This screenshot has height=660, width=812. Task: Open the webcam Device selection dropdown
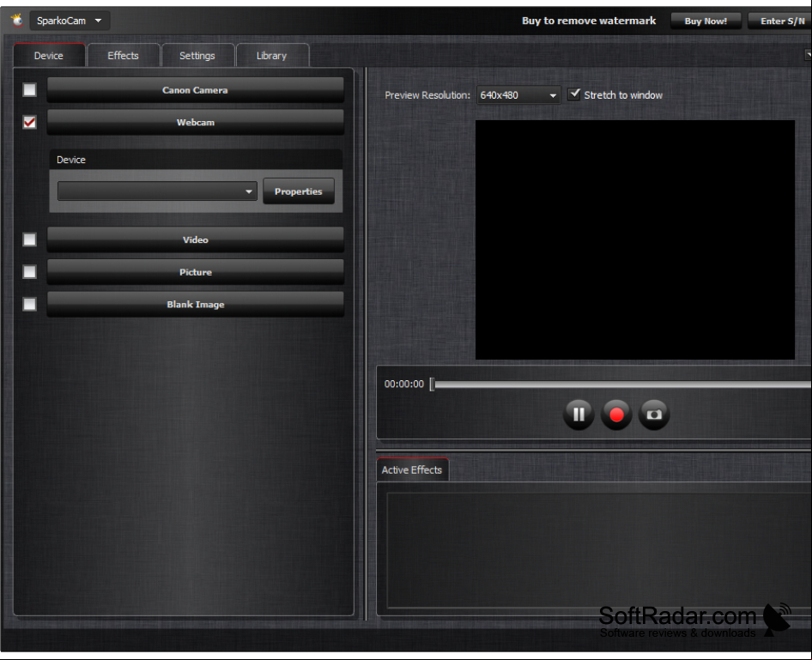[x=157, y=191]
